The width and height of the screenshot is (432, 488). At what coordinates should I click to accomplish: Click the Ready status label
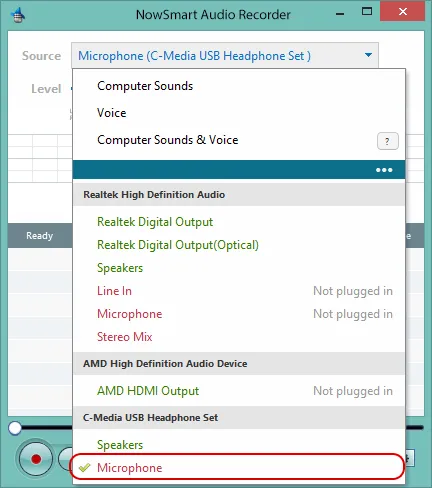(x=40, y=236)
